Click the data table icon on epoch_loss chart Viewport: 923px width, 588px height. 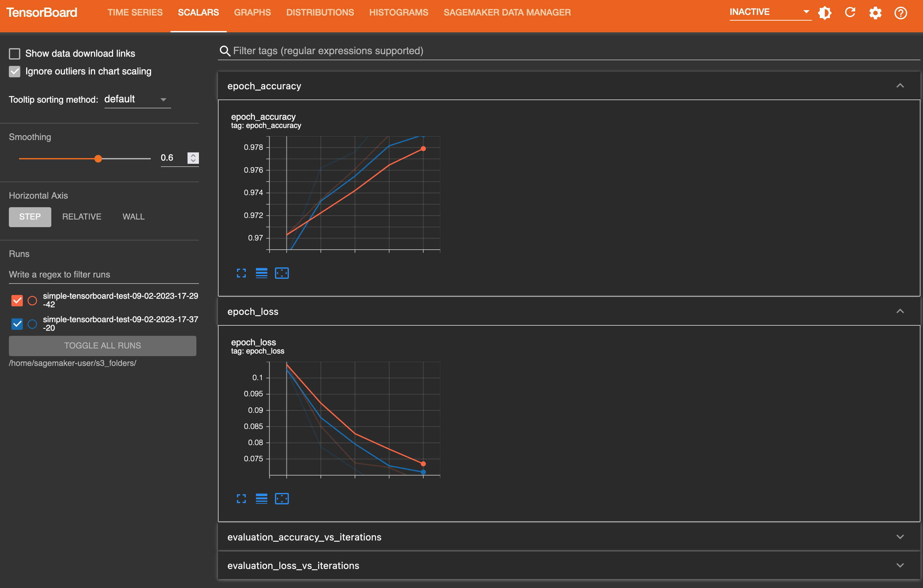[262, 498]
